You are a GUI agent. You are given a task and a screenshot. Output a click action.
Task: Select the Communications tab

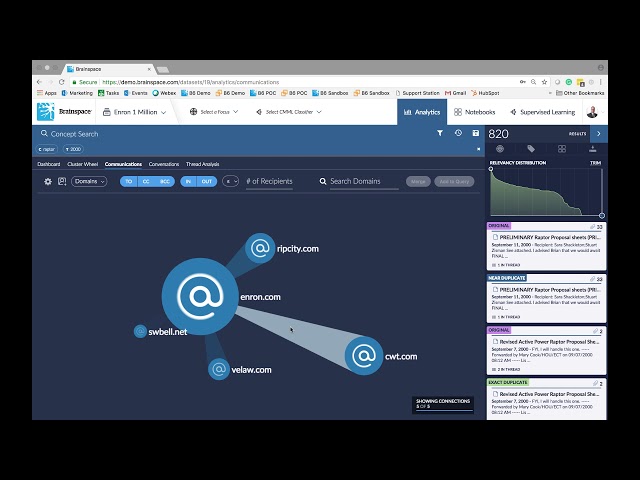123,164
